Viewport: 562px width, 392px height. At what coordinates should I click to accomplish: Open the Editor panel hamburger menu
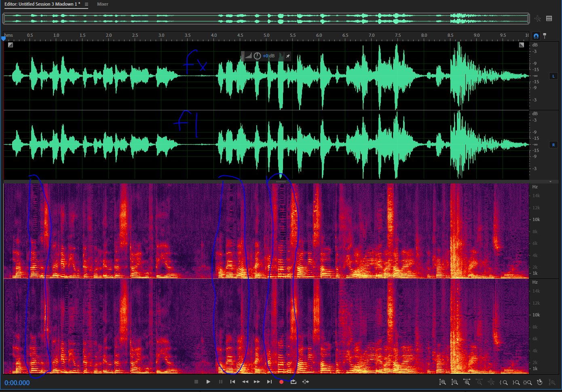[x=86, y=4]
